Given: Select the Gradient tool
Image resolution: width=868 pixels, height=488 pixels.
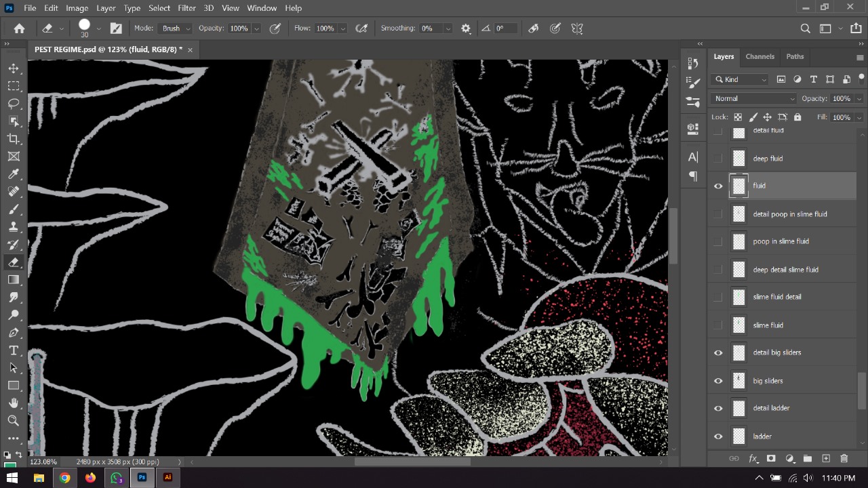Looking at the screenshot, I should coord(14,280).
